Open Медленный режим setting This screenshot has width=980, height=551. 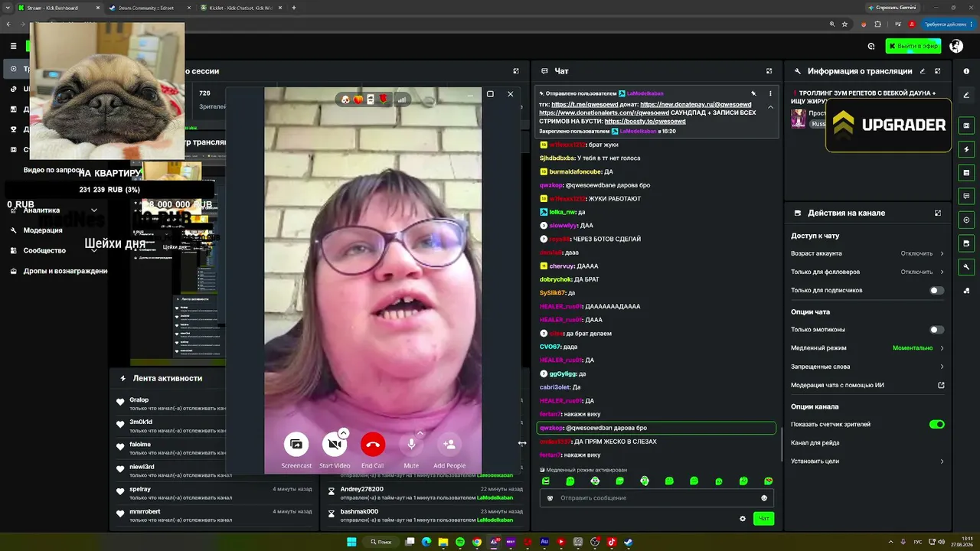point(867,348)
